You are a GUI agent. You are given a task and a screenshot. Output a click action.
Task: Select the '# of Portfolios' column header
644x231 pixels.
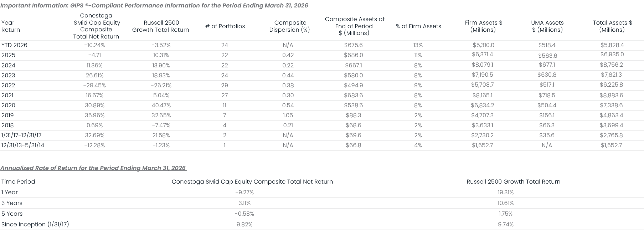(x=225, y=26)
